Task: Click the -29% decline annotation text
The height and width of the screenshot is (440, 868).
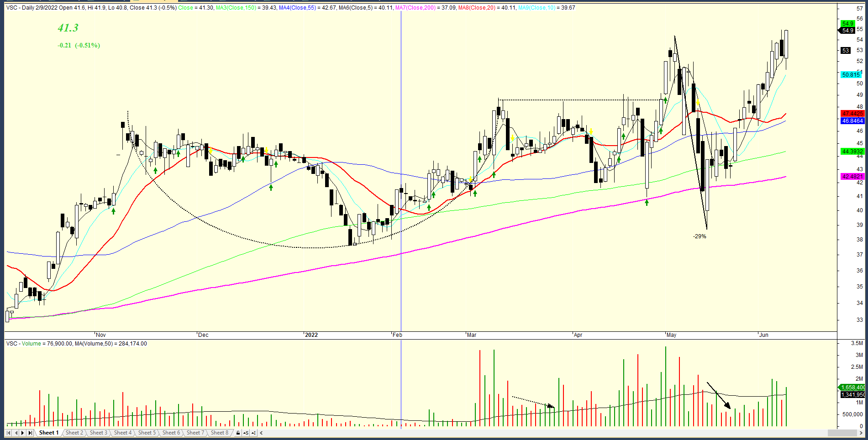Action: coord(699,236)
